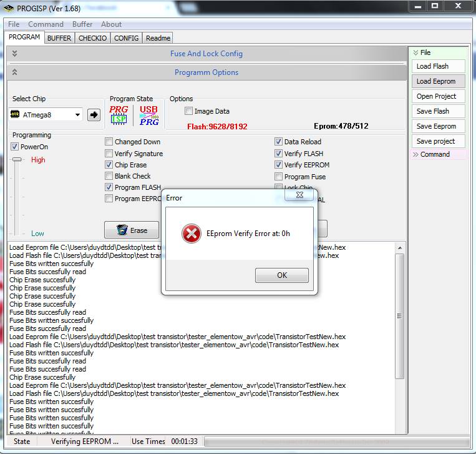This screenshot has height=454, width=476.
Task: Click the Flash:9628/8192 text
Action: [217, 126]
